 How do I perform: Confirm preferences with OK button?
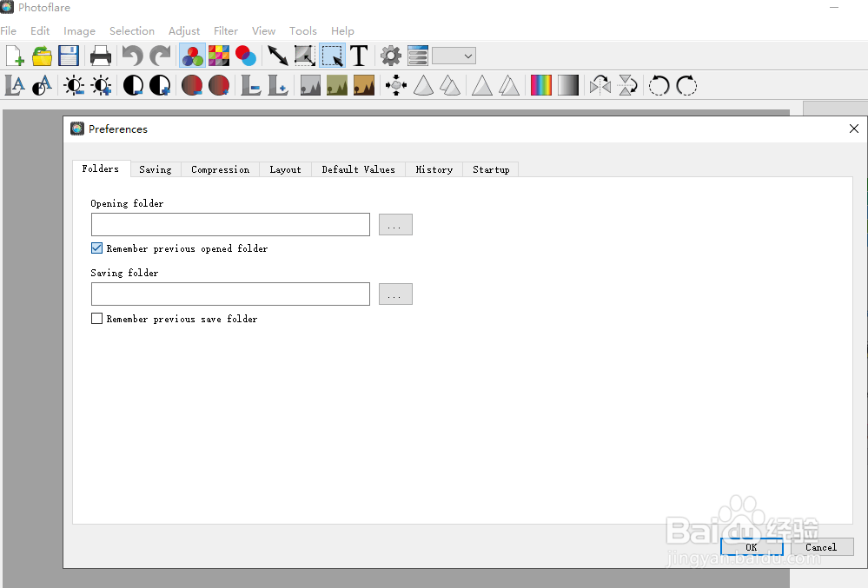coord(752,547)
